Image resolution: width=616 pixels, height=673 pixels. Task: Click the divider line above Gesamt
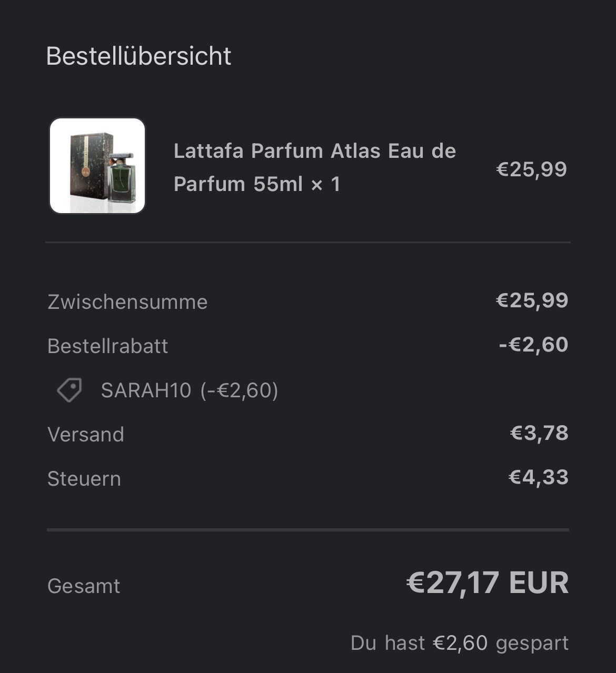[308, 530]
